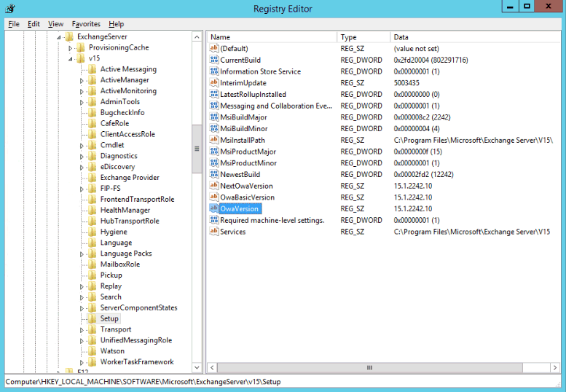The width and height of the screenshot is (566, 392).
Task: Open the Favorites menu
Action: point(86,24)
